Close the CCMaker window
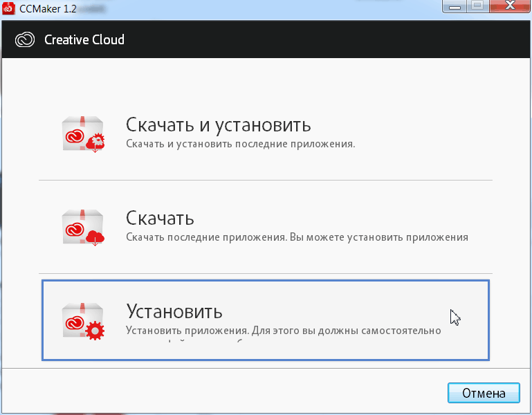This screenshot has height=415, width=532. (x=510, y=6)
